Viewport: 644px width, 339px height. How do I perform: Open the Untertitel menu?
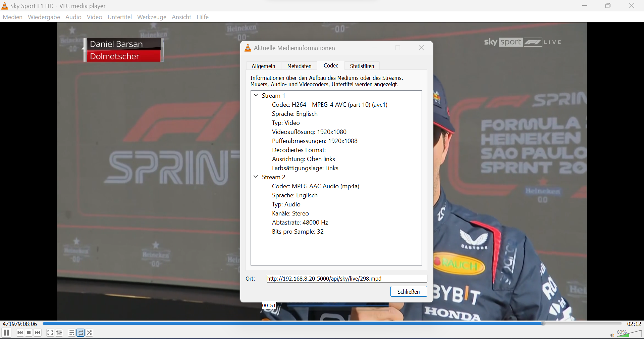coord(120,17)
